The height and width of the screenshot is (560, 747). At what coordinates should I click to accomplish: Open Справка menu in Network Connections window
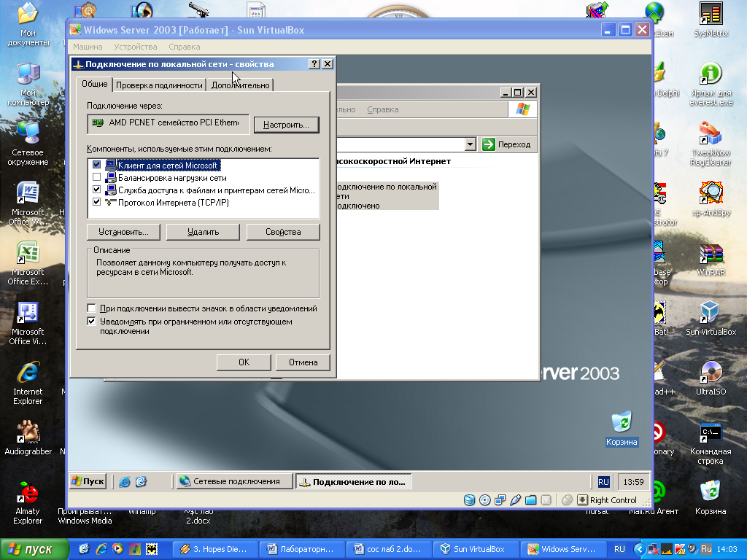pyautogui.click(x=382, y=109)
